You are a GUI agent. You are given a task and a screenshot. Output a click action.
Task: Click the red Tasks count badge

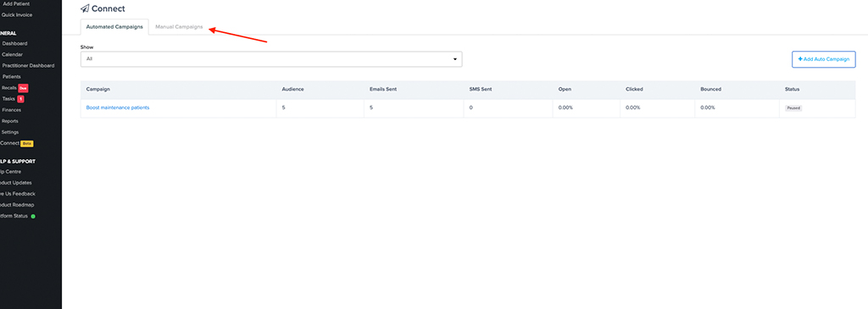20,99
